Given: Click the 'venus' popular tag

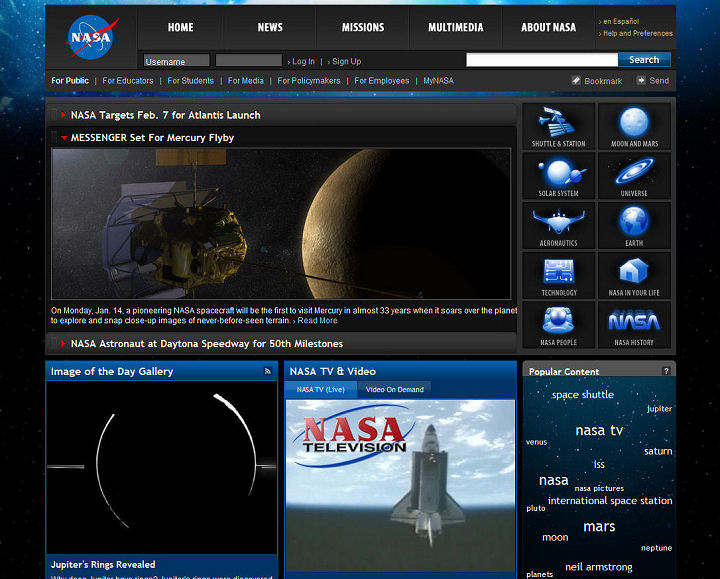Looking at the screenshot, I should 536,442.
